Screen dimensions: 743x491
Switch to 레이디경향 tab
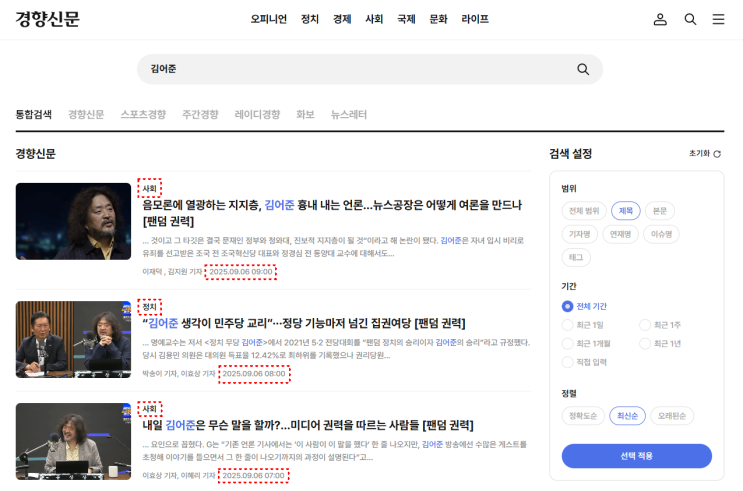(257, 114)
